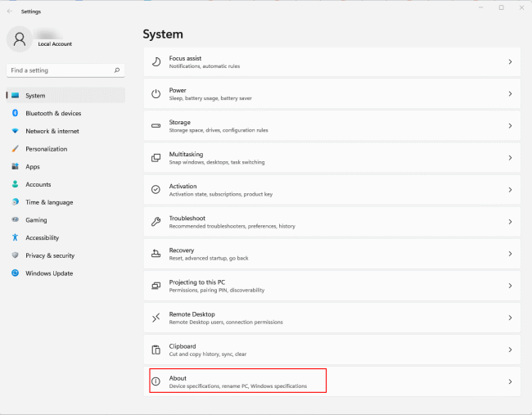Open Bluetooth & devices in sidebar
This screenshot has width=532, height=415.
53,114
